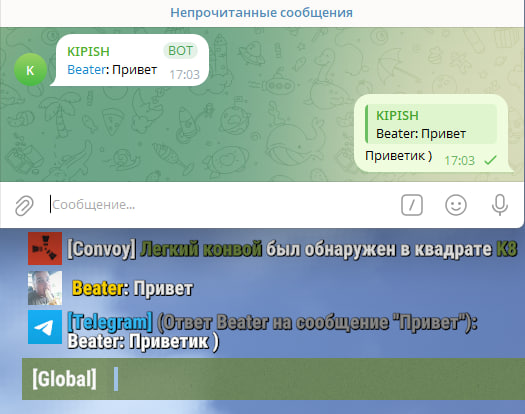
Task: Click the [Convoy] tag in game chat
Action: coord(102,249)
